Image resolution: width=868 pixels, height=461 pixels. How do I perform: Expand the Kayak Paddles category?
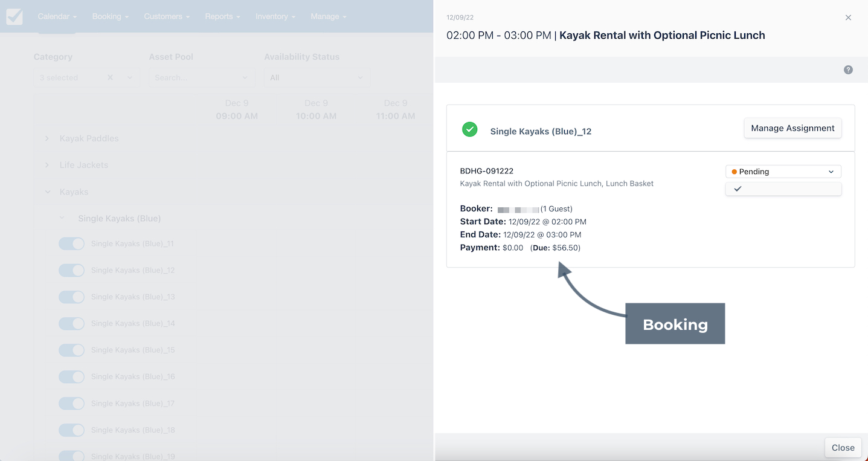coord(47,138)
